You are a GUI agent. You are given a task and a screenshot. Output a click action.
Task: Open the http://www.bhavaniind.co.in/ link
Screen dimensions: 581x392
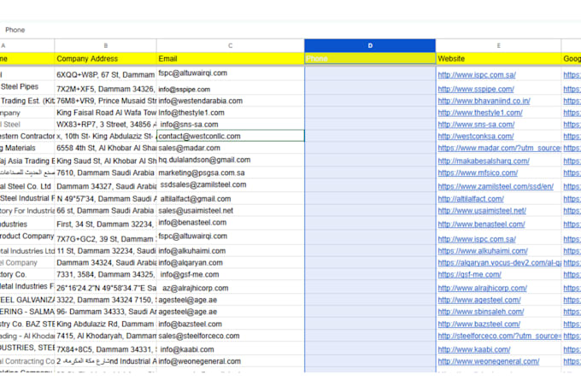(484, 101)
